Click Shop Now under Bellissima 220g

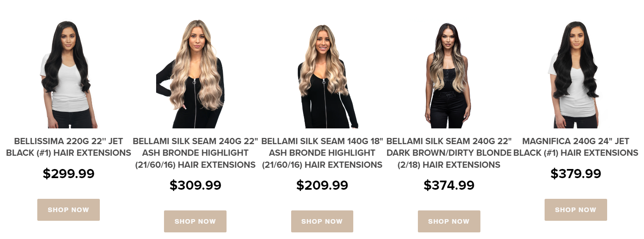tap(68, 210)
